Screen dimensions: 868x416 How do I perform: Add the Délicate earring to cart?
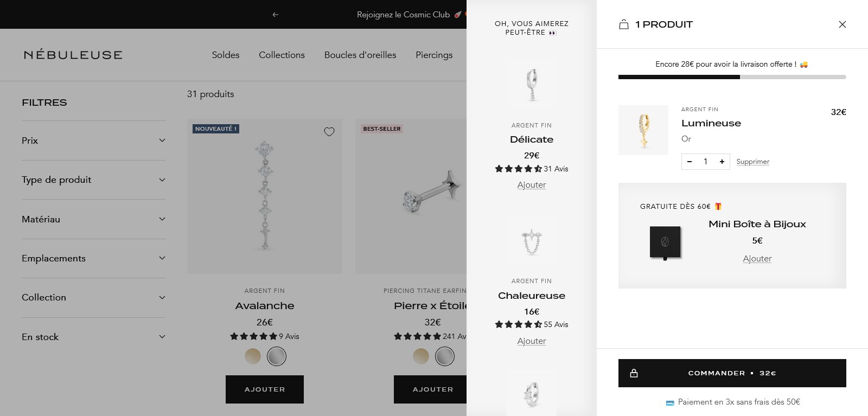tap(532, 185)
